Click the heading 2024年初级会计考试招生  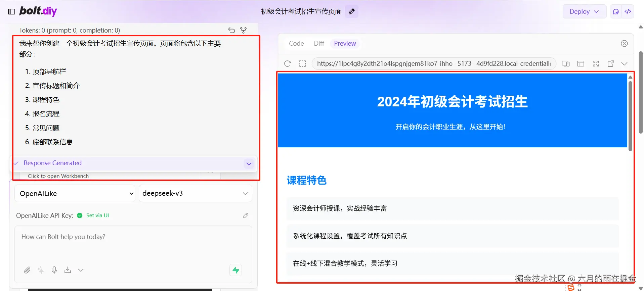[453, 102]
